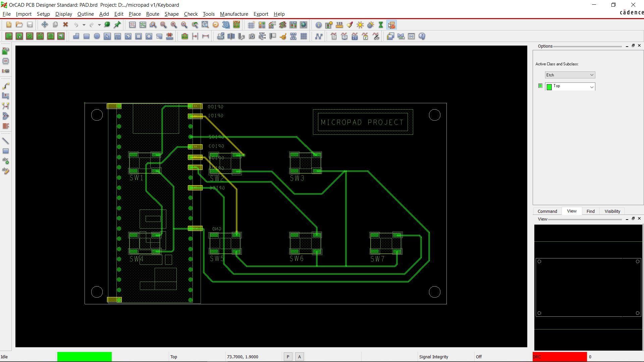Click the Help question mark icon
Viewport: 644px width, 362px height.
422,36
